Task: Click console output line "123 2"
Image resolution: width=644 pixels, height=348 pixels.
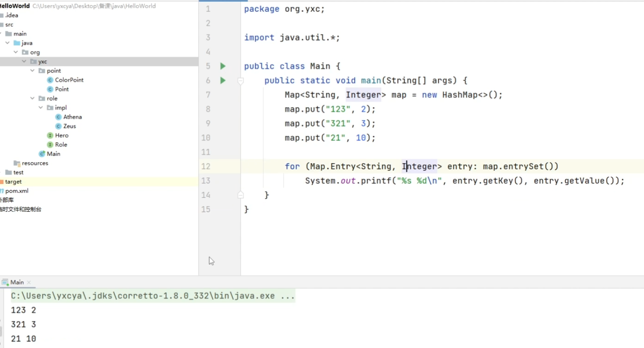Action: tap(23, 310)
